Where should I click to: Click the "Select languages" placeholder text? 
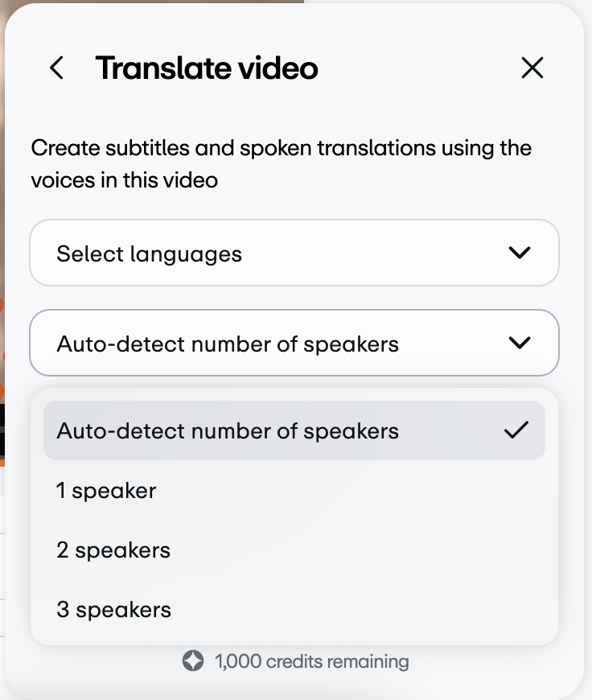point(149,254)
